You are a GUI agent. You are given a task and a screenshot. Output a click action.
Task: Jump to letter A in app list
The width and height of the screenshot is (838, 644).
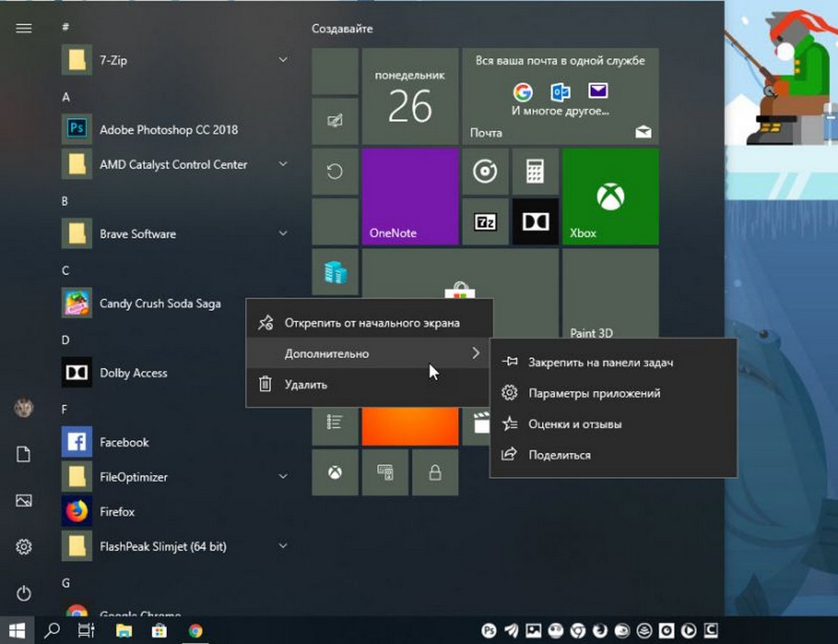point(66,97)
